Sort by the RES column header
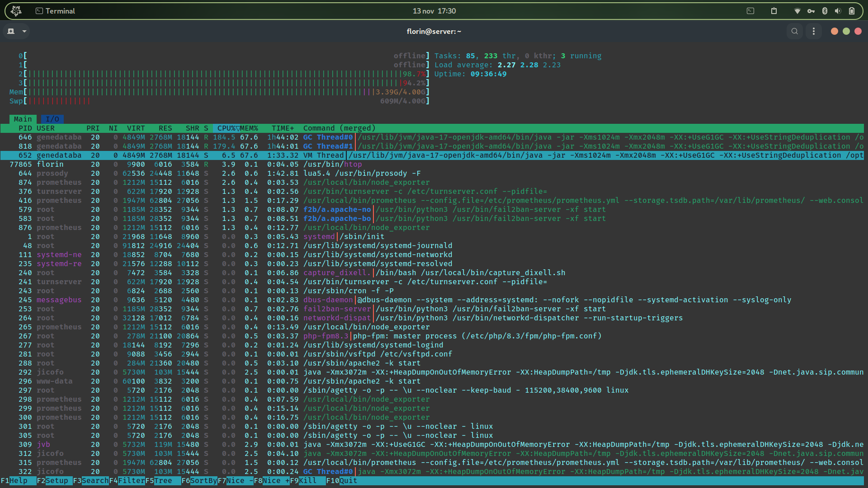868x488 pixels. tap(165, 128)
